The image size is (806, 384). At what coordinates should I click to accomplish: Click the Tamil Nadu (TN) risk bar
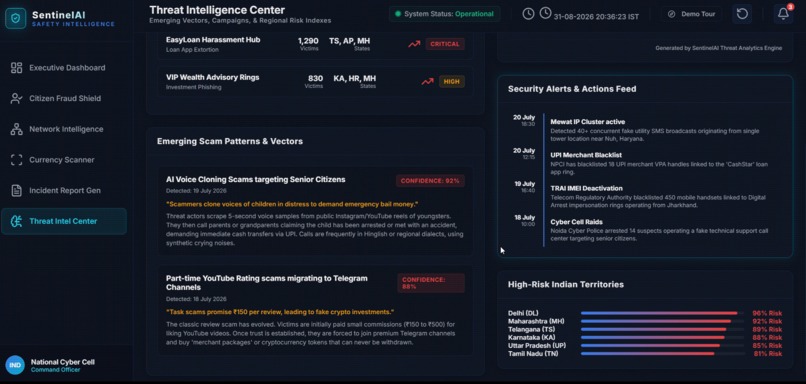(x=662, y=354)
